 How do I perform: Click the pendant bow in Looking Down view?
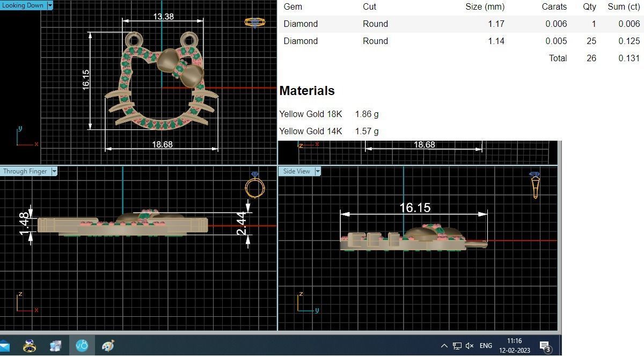pyautogui.click(x=181, y=67)
